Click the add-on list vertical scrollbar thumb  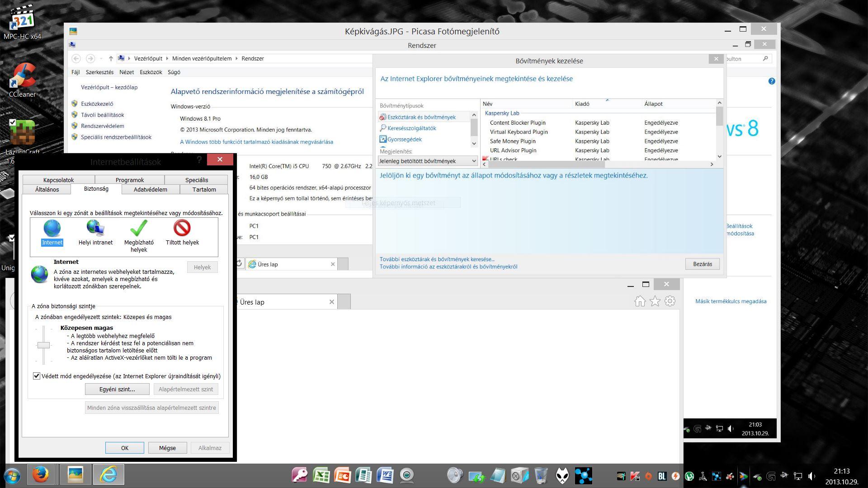coord(719,116)
